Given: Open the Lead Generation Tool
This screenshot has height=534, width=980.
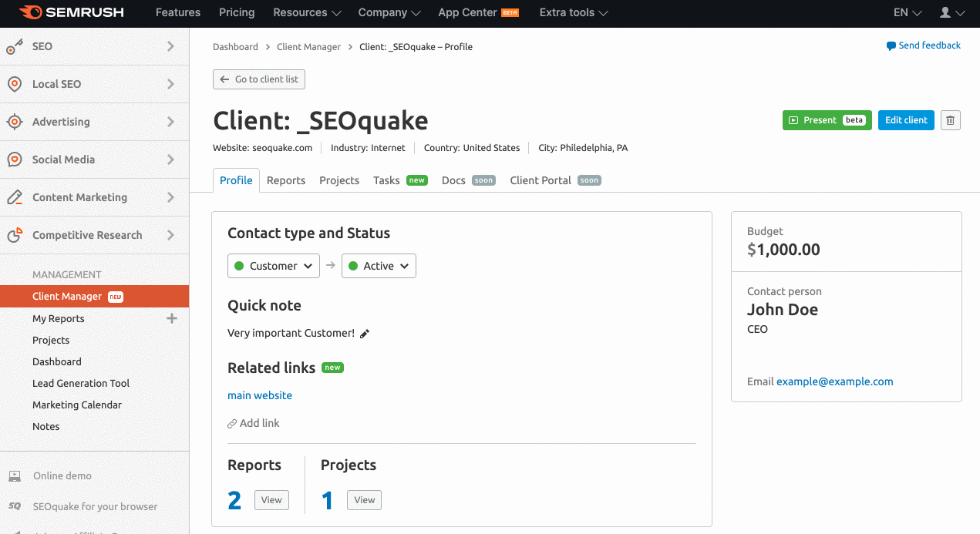Looking at the screenshot, I should coord(81,383).
